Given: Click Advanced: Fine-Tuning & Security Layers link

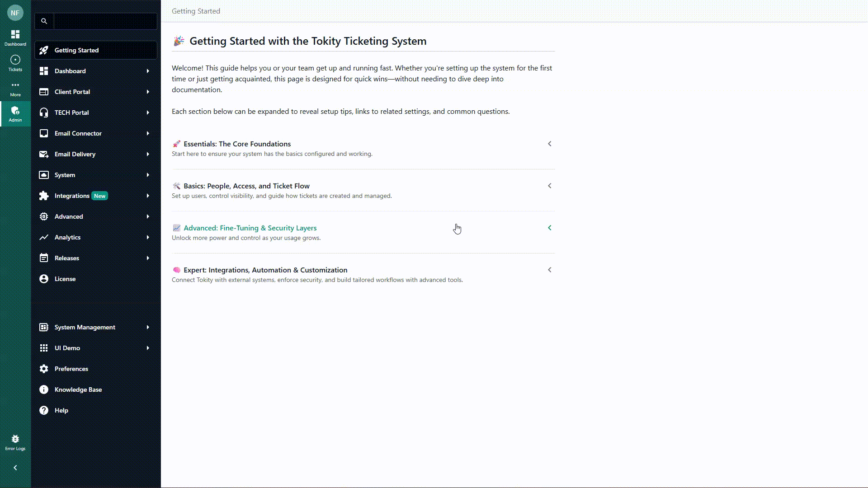Looking at the screenshot, I should [x=250, y=228].
